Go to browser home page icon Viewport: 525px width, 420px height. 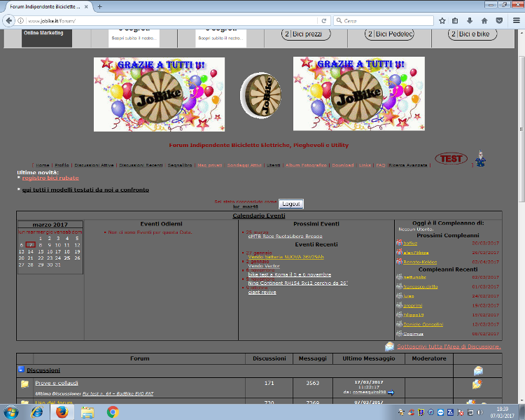pos(484,21)
